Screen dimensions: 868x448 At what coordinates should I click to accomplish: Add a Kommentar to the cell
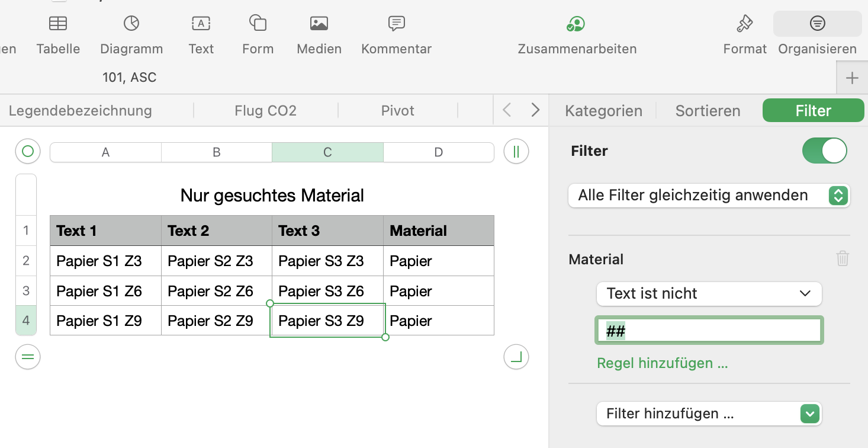click(x=396, y=24)
